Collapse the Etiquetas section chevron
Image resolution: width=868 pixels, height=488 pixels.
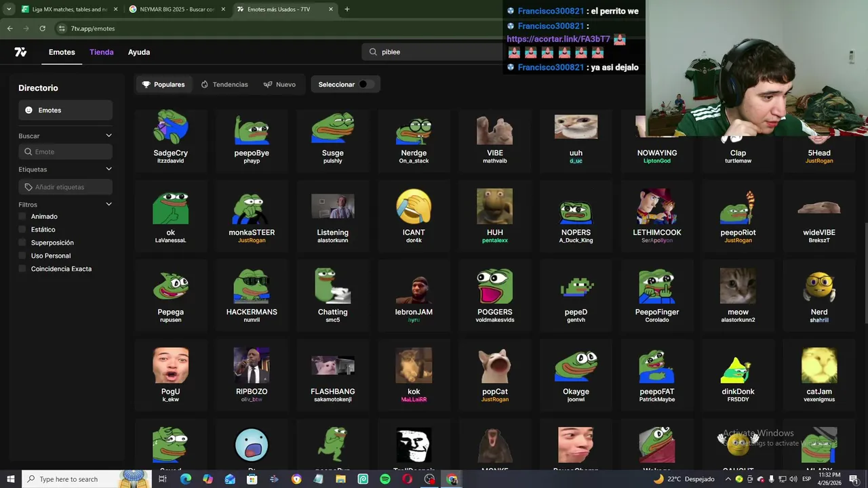pos(108,169)
